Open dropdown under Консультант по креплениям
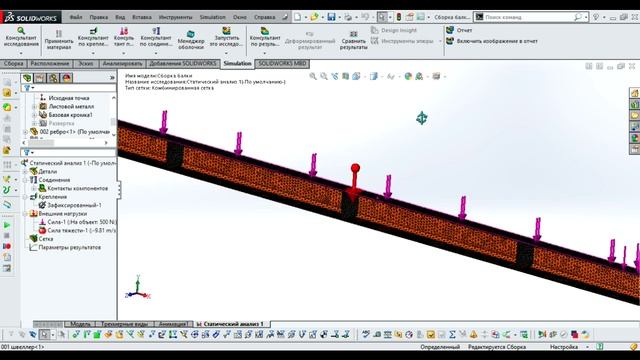This screenshot has height=360, width=640. coord(93,53)
